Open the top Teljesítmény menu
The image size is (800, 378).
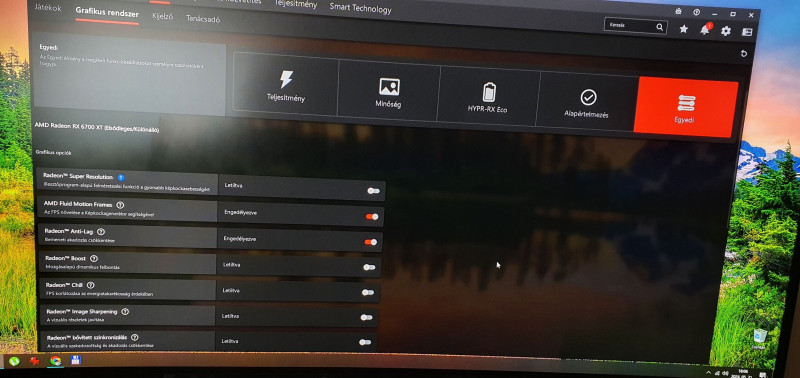pos(295,4)
